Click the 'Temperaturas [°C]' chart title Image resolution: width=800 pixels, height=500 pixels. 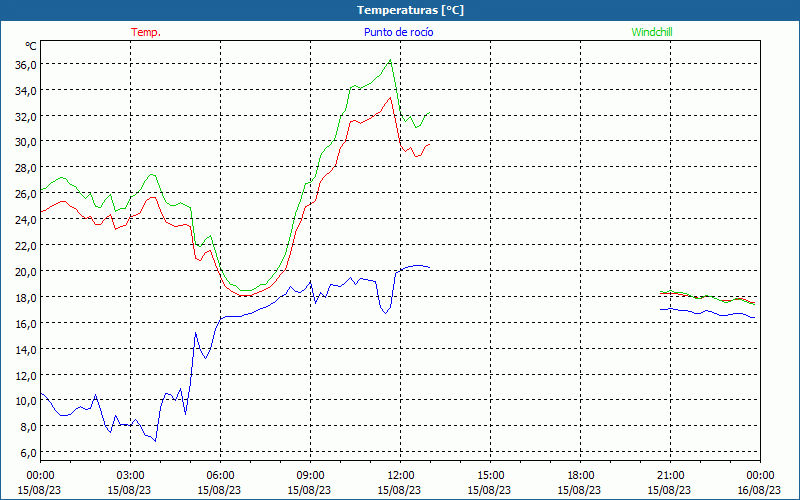pos(410,10)
